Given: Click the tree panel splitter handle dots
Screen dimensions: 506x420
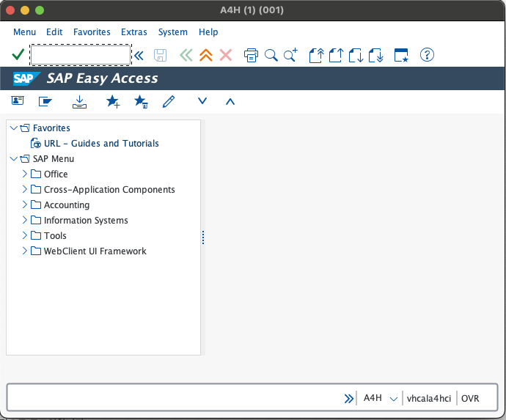Looking at the screenshot, I should click(x=203, y=237).
